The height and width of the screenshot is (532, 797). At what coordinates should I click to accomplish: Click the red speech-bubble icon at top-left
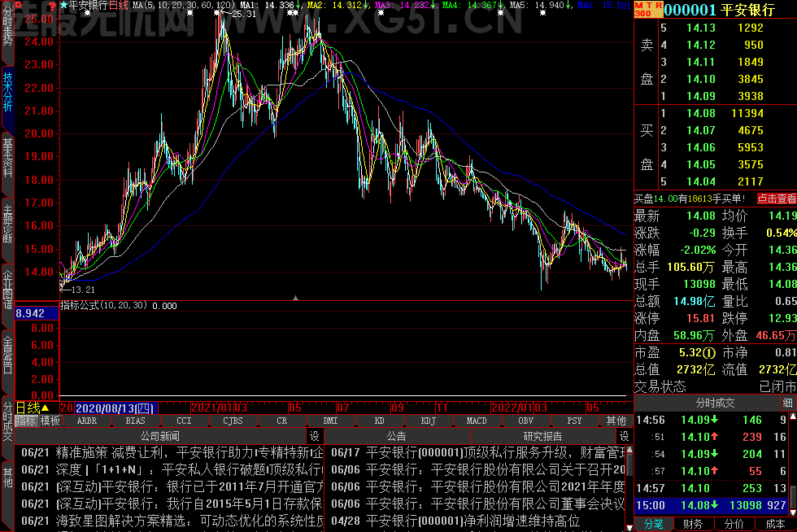tap(19, 7)
